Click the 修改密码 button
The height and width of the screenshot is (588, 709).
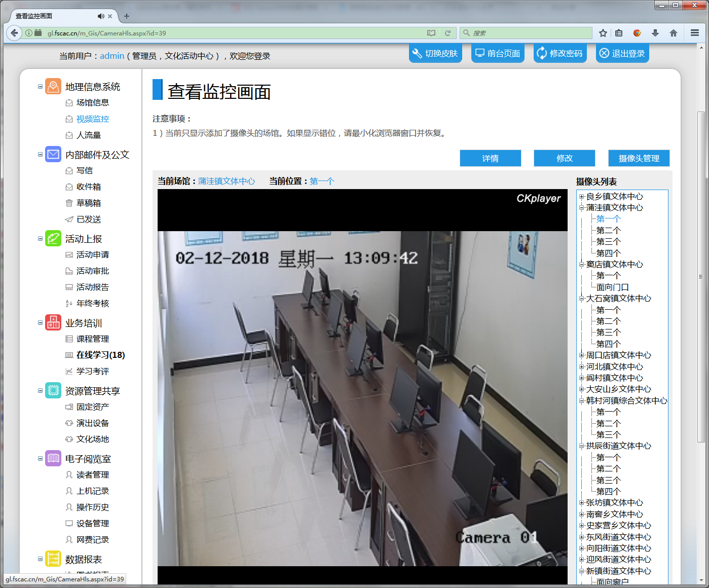[x=560, y=53]
